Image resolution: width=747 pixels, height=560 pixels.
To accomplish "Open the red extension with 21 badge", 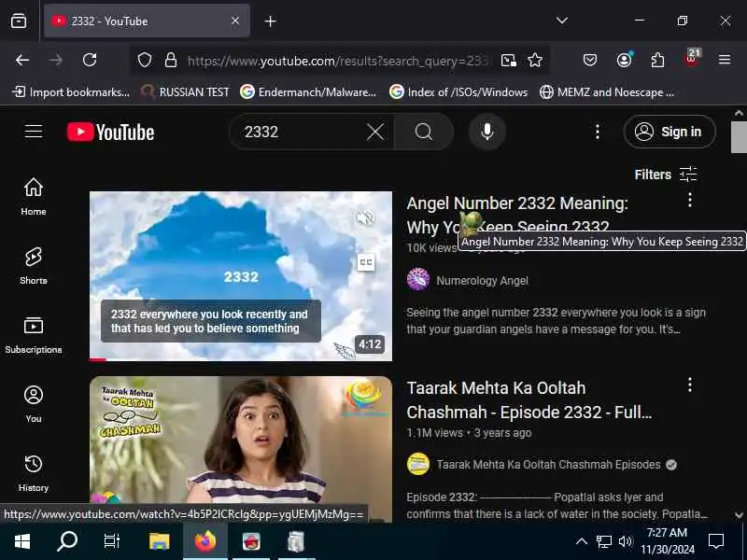I will pos(692,59).
